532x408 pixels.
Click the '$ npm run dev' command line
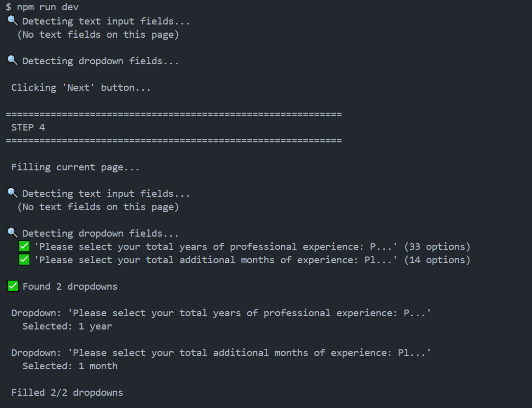[42, 7]
